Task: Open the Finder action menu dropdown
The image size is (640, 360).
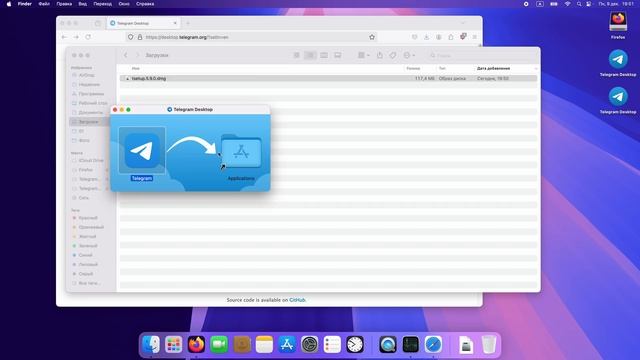Action: tap(409, 55)
